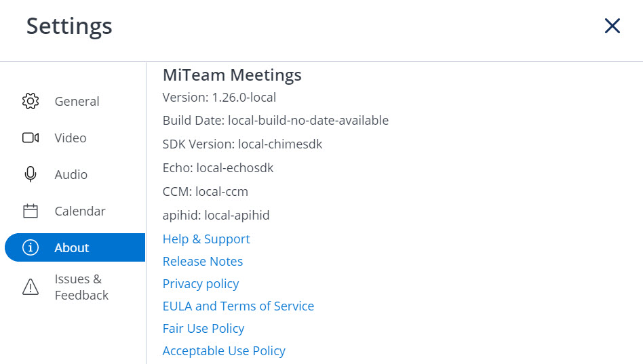This screenshot has height=364, width=643.
Task: Open the Acceptable Use Policy link
Action: pos(224,351)
